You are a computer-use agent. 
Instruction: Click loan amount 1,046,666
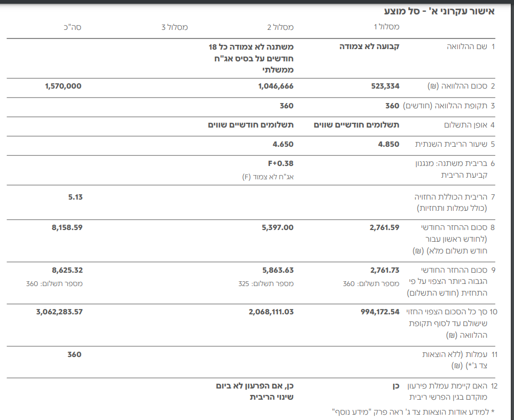[276, 86]
